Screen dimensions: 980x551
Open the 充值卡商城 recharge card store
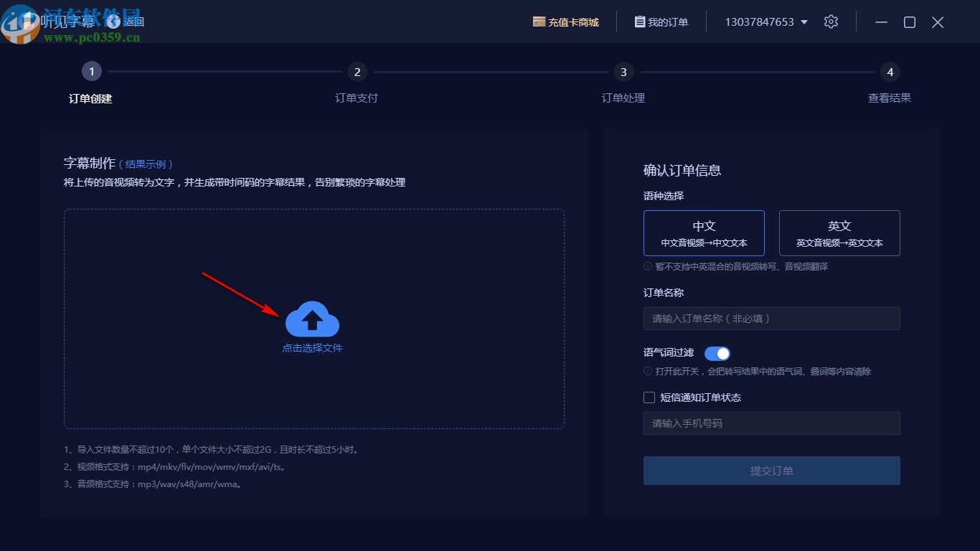(x=565, y=22)
